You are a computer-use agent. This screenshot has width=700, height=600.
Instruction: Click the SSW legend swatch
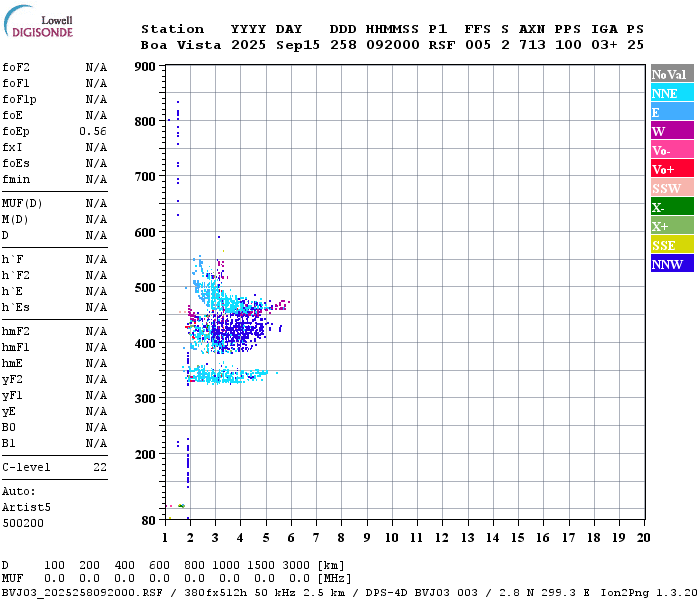coord(672,188)
